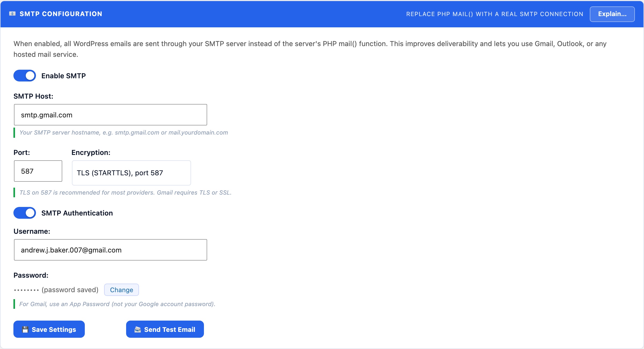Click the masked saved password dots

point(26,290)
